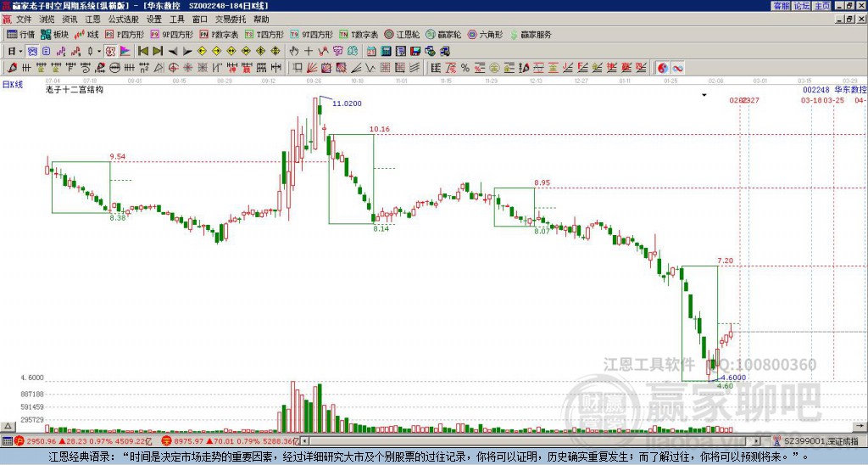Click the 002248 华东数控 stock label

pos(834,90)
